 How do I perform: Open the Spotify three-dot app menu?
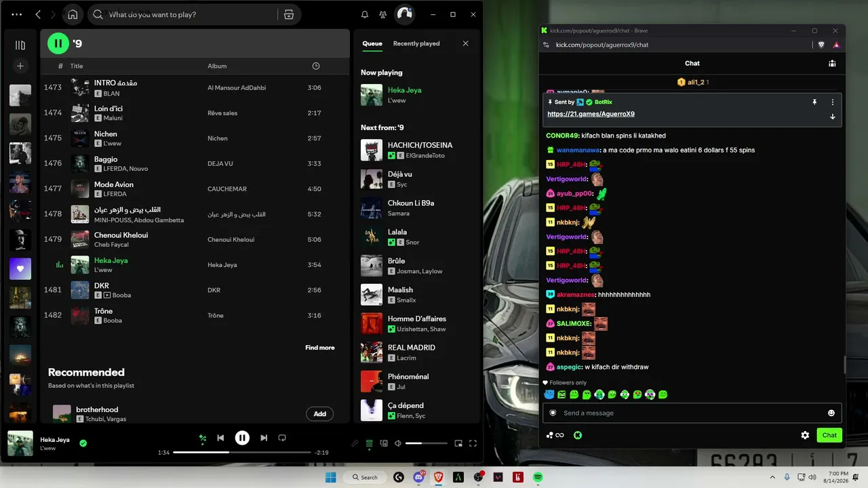pyautogui.click(x=17, y=14)
